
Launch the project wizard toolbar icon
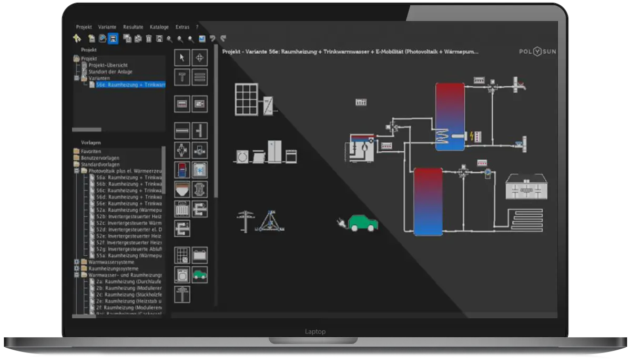click(77, 38)
